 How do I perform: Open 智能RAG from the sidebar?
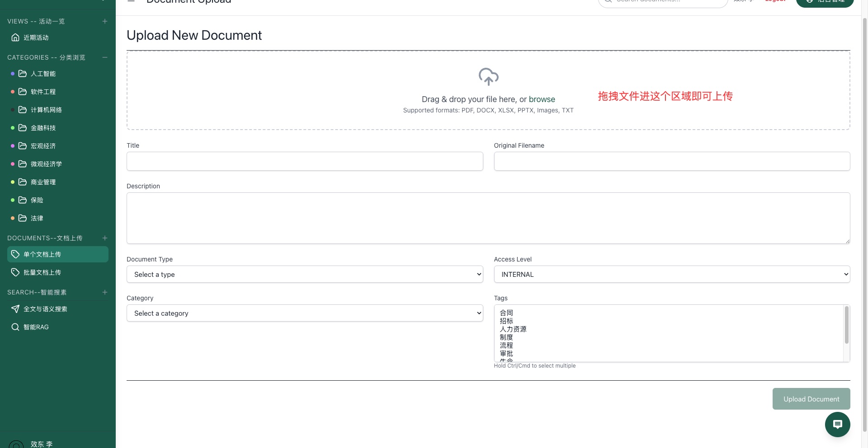(x=58, y=327)
